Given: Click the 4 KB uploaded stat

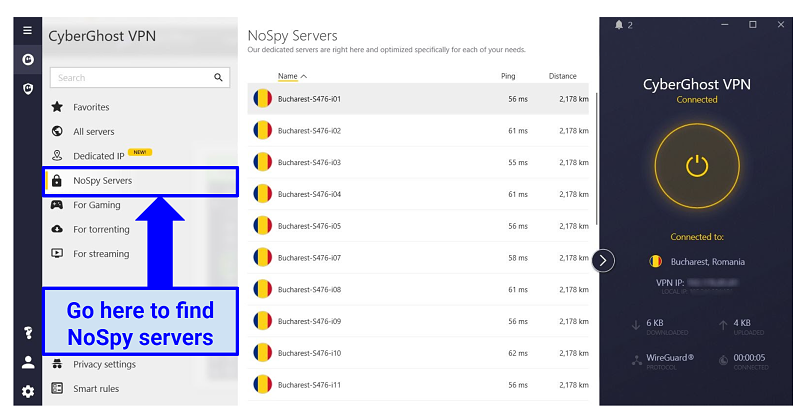Looking at the screenshot, I should [x=742, y=323].
